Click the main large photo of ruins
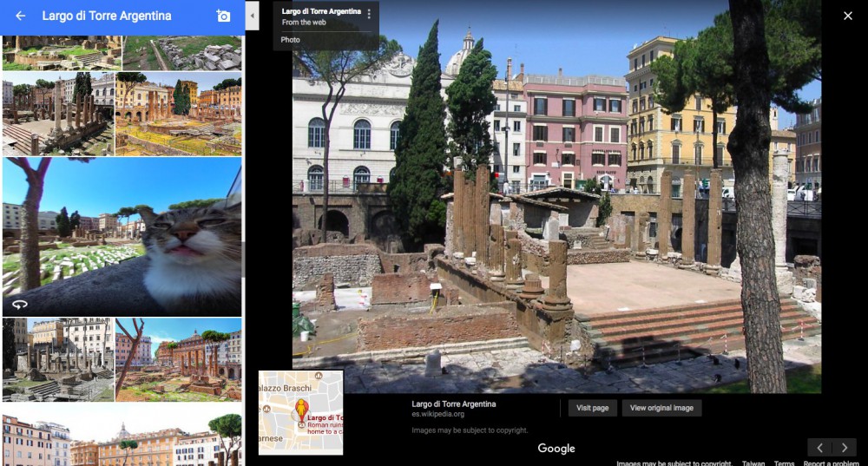The height and width of the screenshot is (466, 868). tap(556, 196)
